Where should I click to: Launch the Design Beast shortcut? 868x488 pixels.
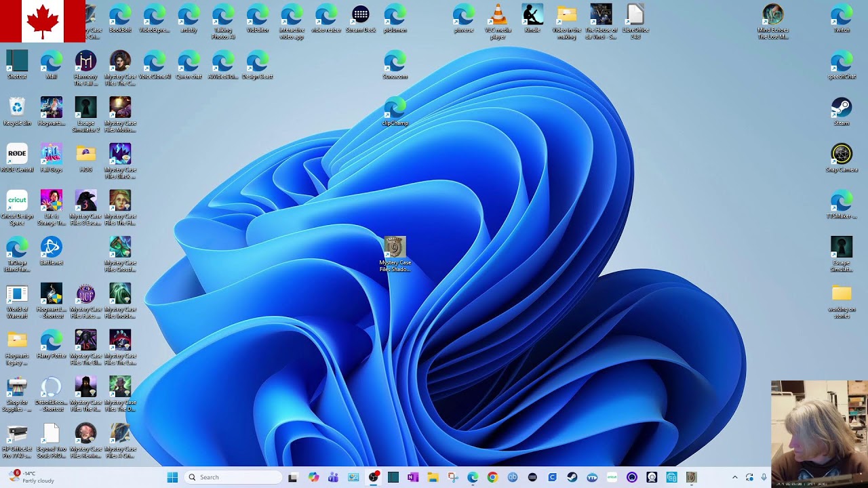click(258, 65)
